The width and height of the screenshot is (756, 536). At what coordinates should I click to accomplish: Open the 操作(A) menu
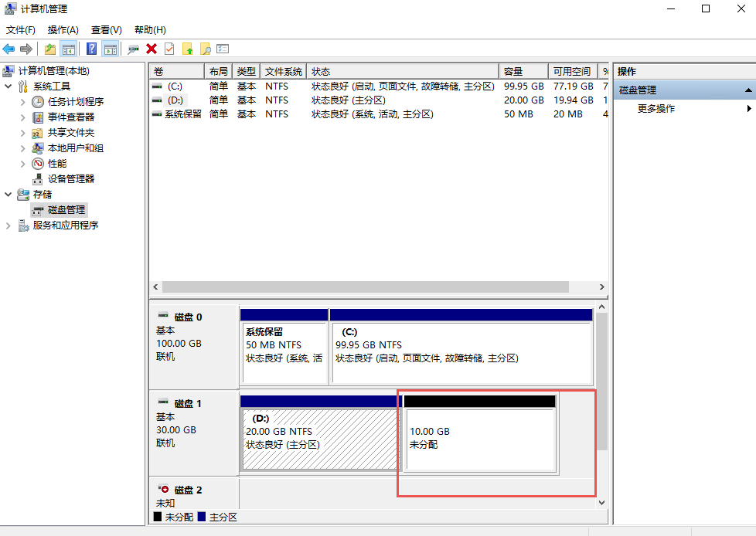coord(63,30)
